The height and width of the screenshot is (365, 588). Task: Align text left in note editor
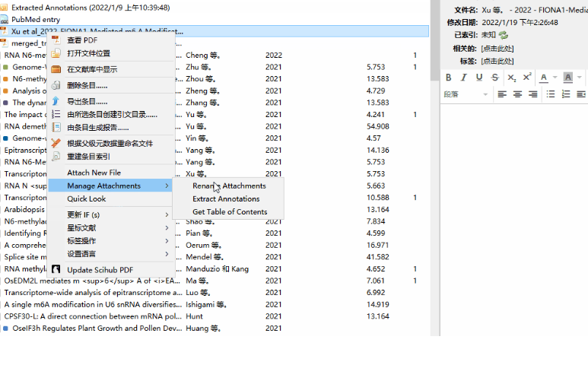502,94
